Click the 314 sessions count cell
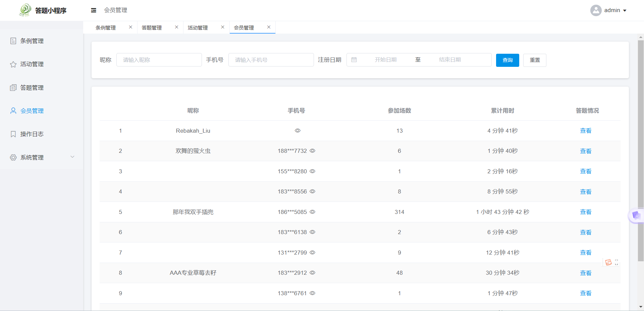Screen dimensions: 644x311 (x=399, y=212)
